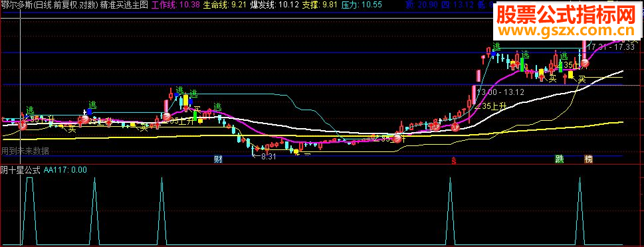The width and height of the screenshot is (644, 247).
Task: Open the green 跌 marker icon
Action: [559, 159]
